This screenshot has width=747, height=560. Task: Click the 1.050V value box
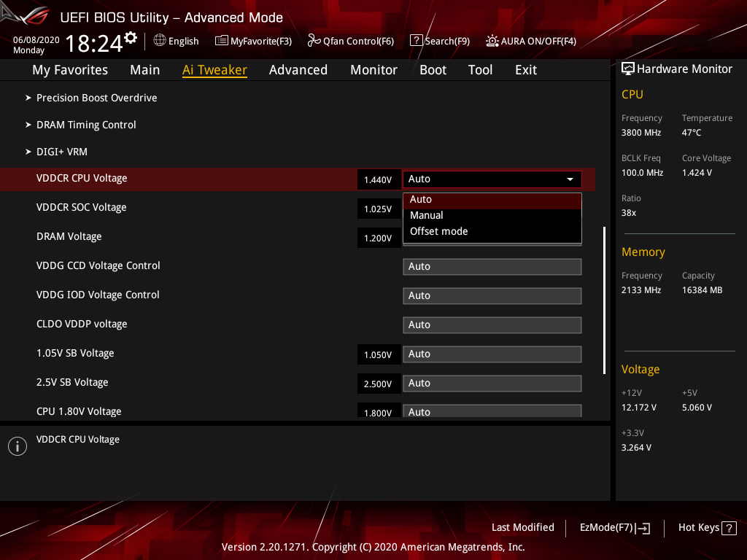pos(379,355)
